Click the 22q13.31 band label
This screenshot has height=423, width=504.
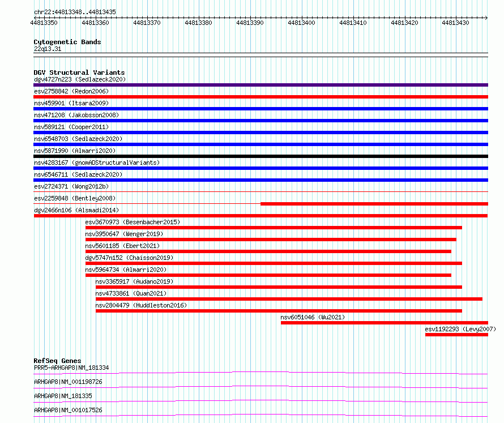pyautogui.click(x=48, y=49)
